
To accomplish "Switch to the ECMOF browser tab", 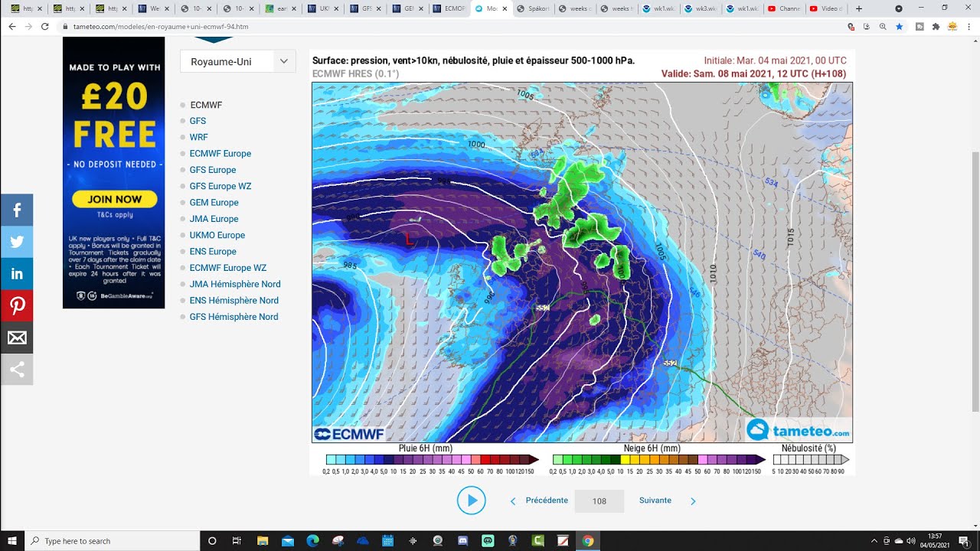I will (x=448, y=8).
